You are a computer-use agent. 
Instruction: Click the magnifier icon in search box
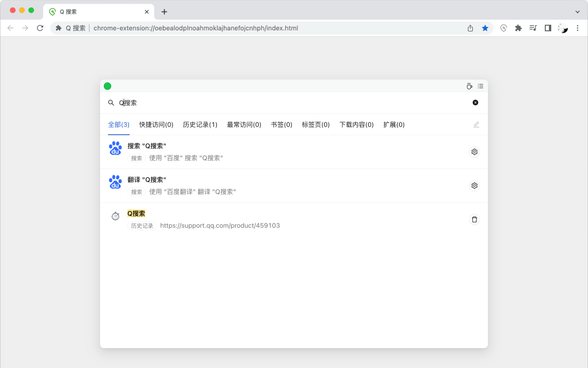click(111, 103)
